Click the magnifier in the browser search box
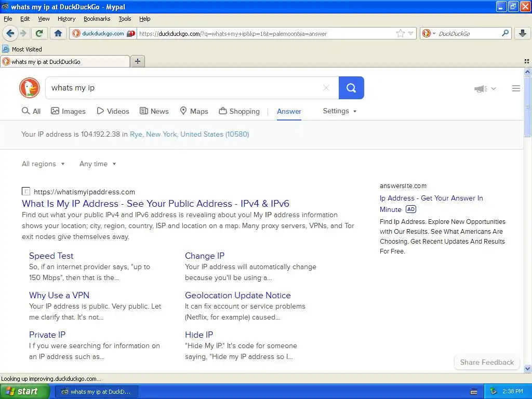This screenshot has width=532, height=399. (x=505, y=33)
